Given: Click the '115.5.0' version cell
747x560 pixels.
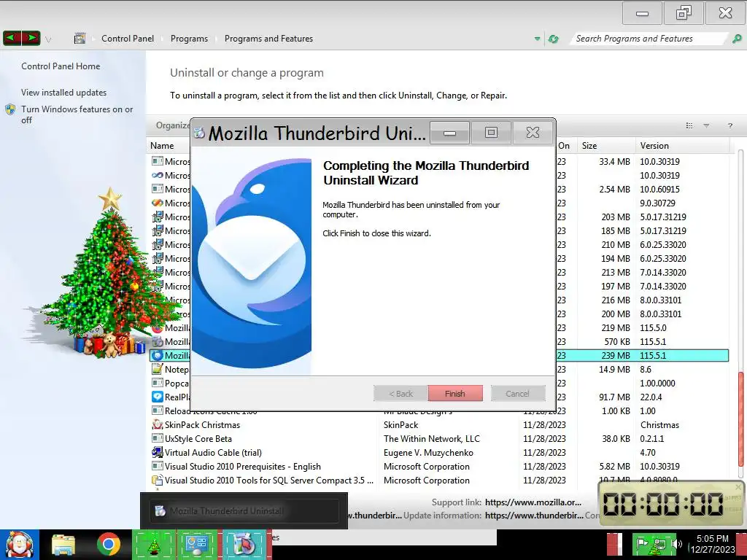Looking at the screenshot, I should click(x=653, y=327).
